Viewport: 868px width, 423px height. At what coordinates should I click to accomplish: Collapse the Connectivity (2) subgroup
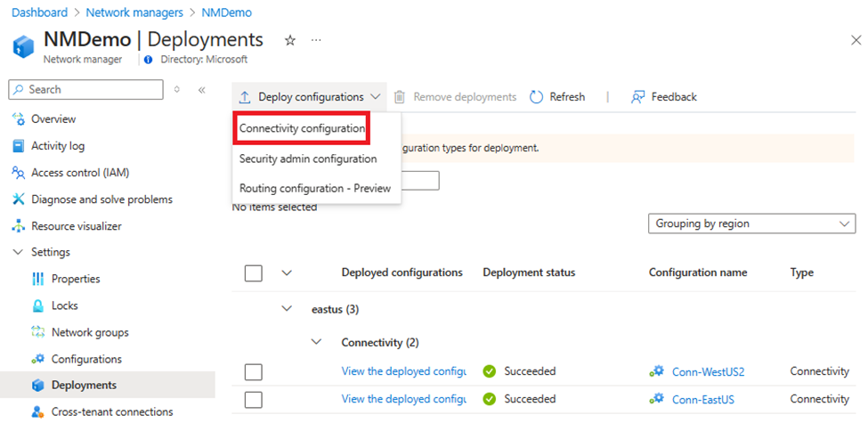click(317, 342)
